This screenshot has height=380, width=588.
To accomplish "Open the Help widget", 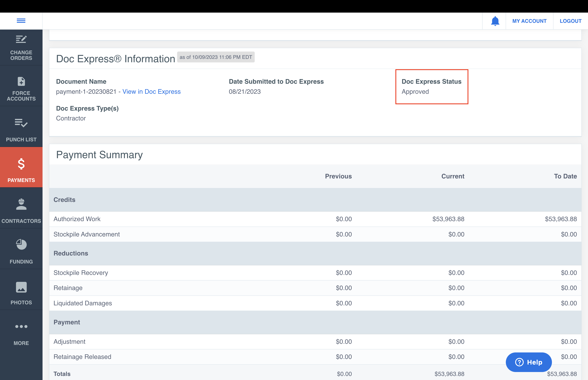I will [528, 362].
